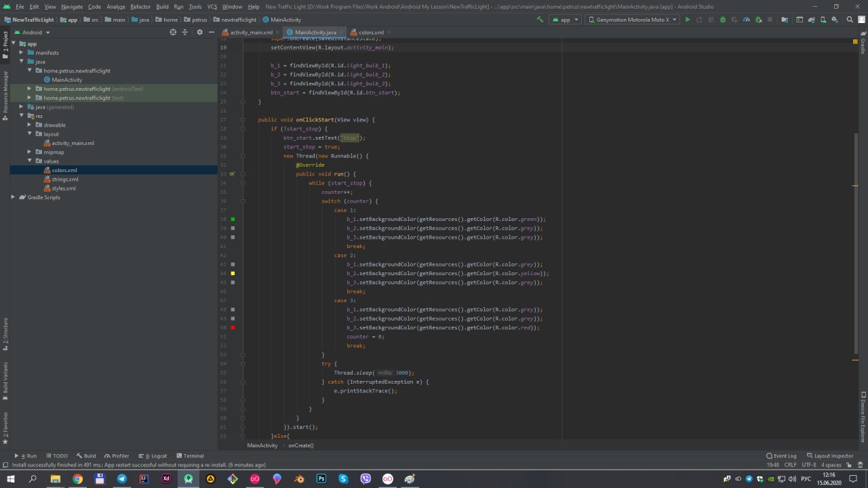Toggle the Build Variants side panel
868x488 pixels.
(x=5, y=378)
